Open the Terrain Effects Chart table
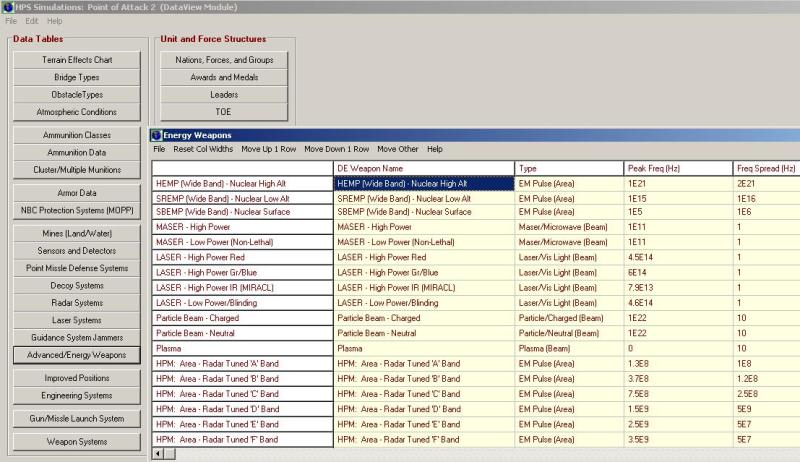The width and height of the screenshot is (800, 462). click(77, 60)
